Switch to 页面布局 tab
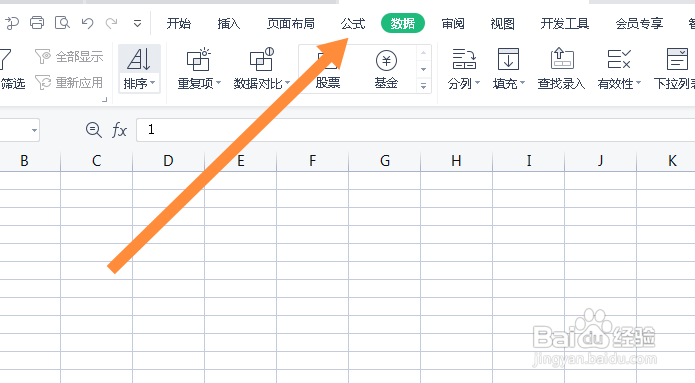The image size is (695, 383). (x=291, y=23)
